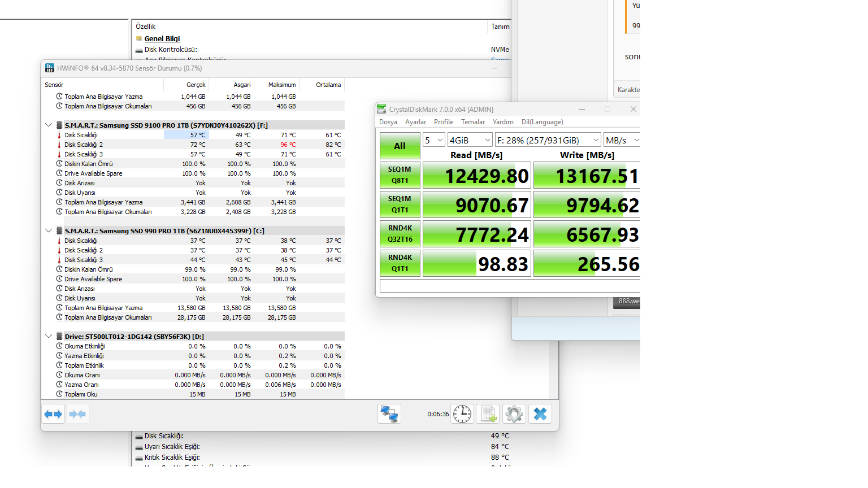
Task: Open Ayarlar menu in CrystalDiskMark
Action: click(x=415, y=122)
